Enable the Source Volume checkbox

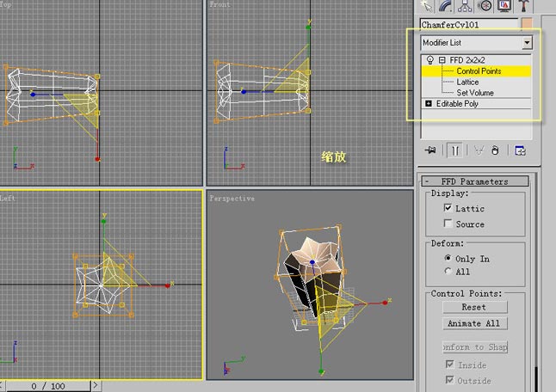tap(448, 224)
